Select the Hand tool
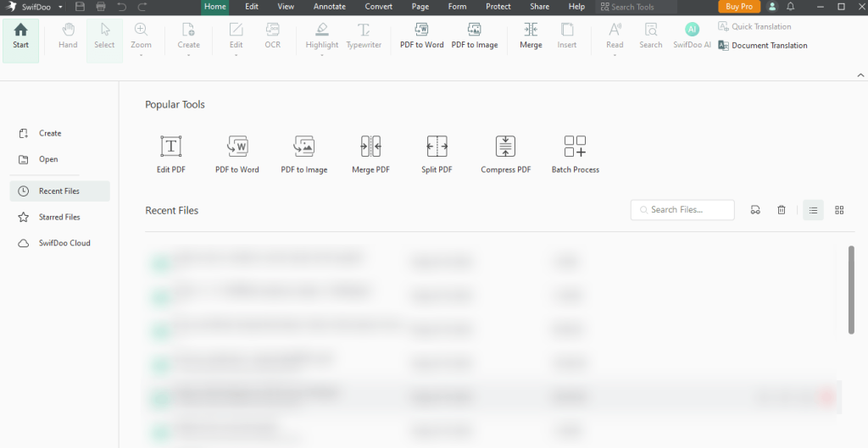 68,36
